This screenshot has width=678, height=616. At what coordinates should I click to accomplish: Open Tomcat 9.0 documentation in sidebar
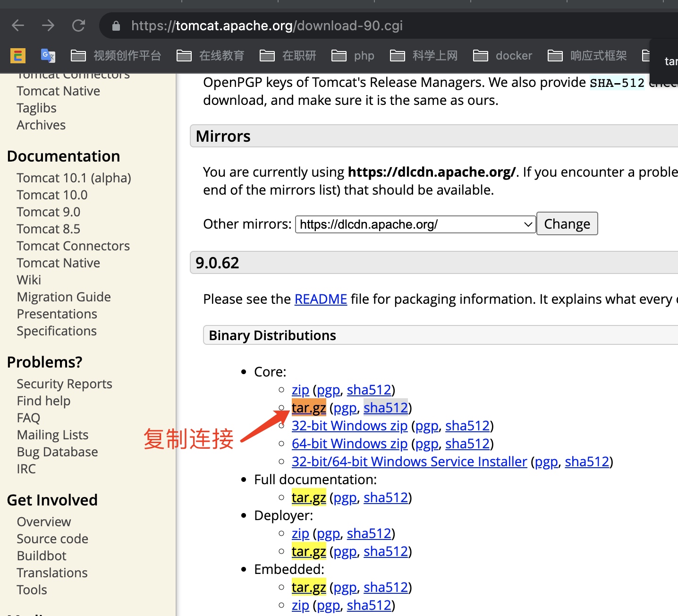point(49,212)
